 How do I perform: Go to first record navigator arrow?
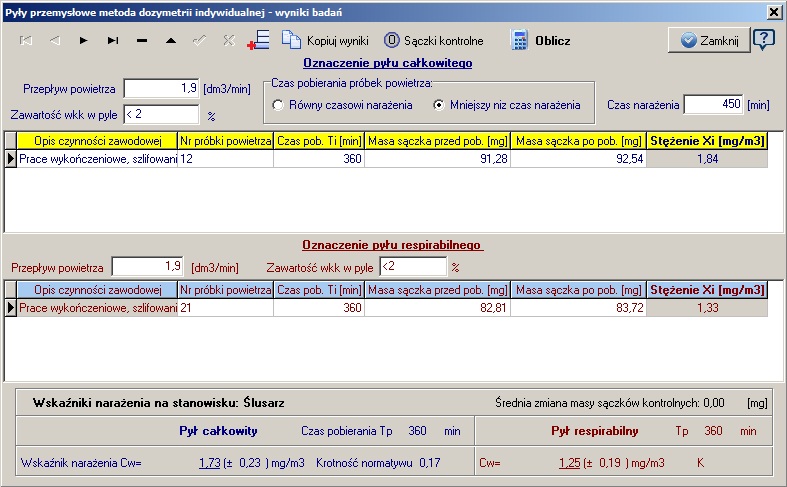(26, 41)
